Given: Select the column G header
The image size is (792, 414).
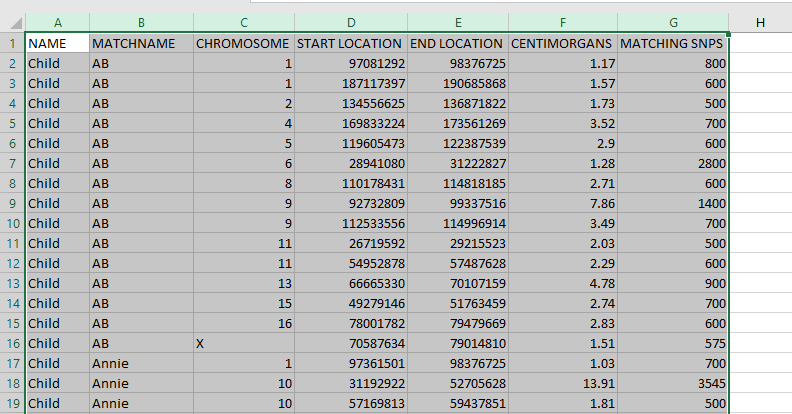Looking at the screenshot, I should 673,22.
